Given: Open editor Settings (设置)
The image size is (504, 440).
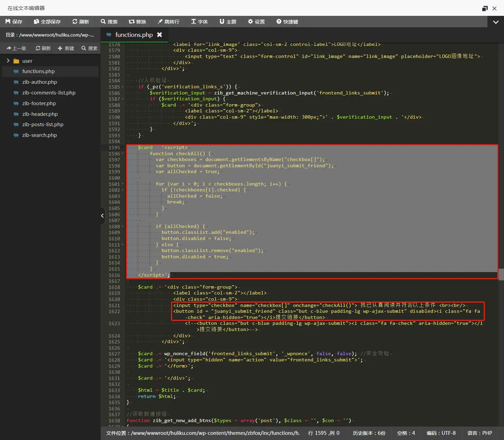Looking at the screenshot, I should pyautogui.click(x=256, y=22).
